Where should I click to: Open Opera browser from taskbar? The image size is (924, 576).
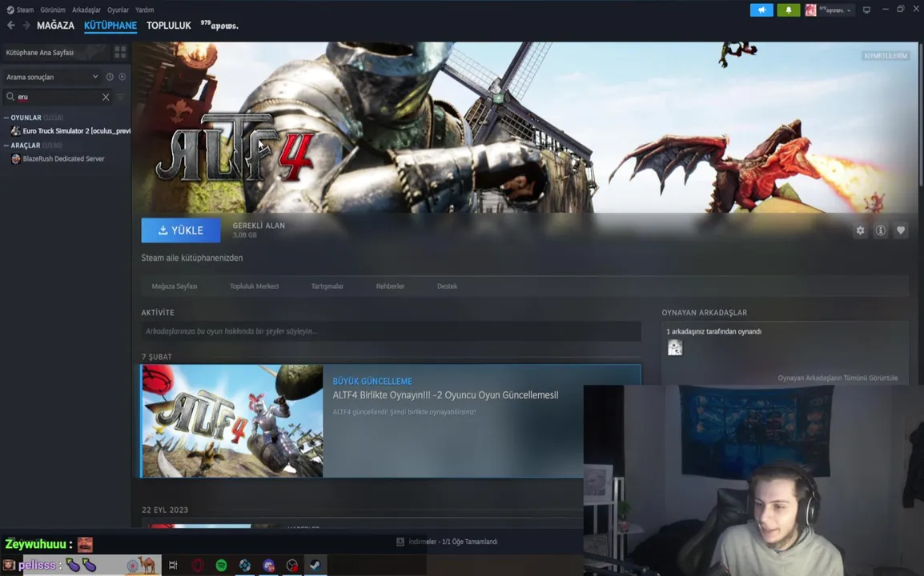point(198,566)
